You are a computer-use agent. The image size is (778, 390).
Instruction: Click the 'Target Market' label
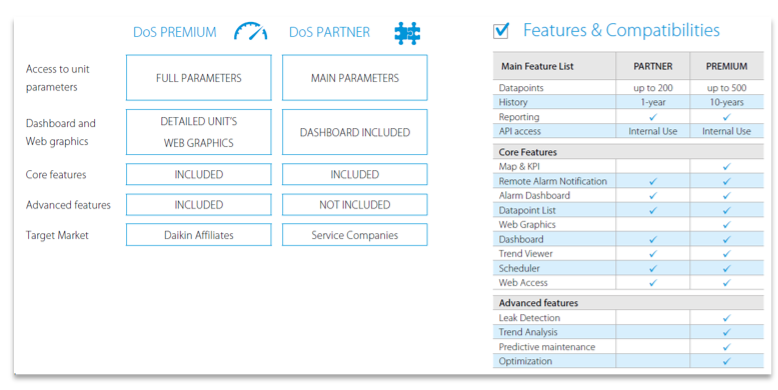point(57,235)
